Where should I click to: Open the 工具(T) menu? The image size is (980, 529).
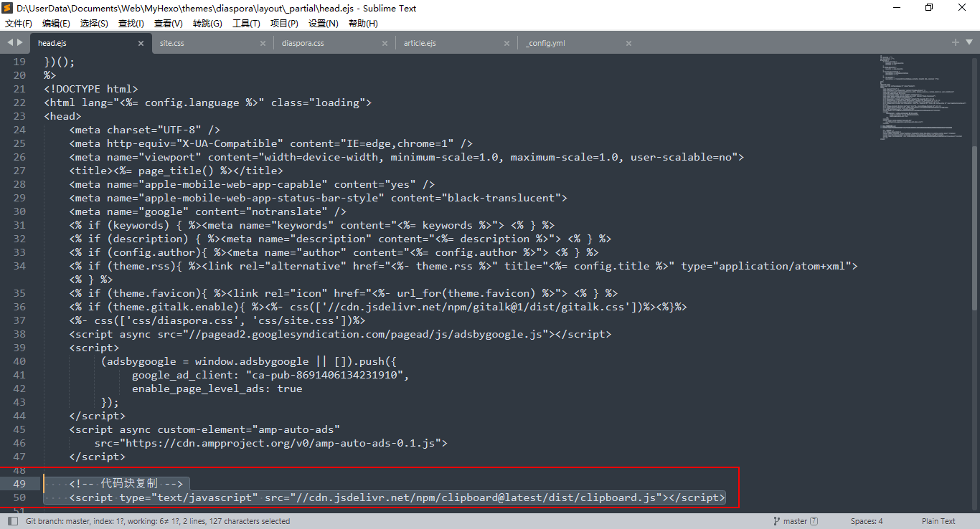(x=246, y=24)
